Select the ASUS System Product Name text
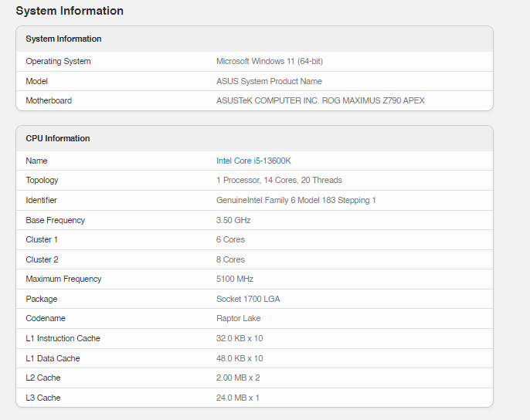Viewport: 530px width, 420px height. tap(269, 81)
